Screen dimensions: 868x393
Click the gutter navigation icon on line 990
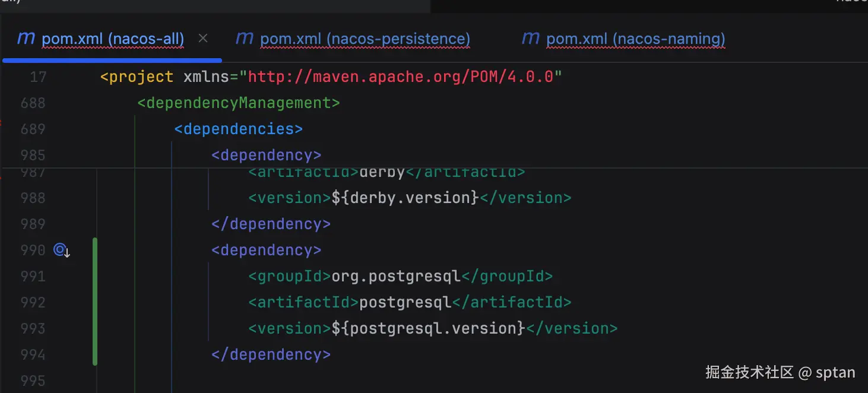point(62,251)
